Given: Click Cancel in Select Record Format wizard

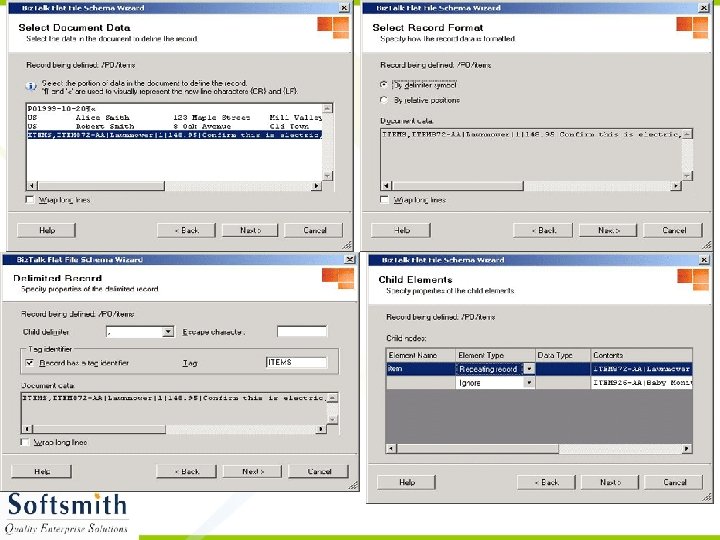Looking at the screenshot, I should pos(673,230).
